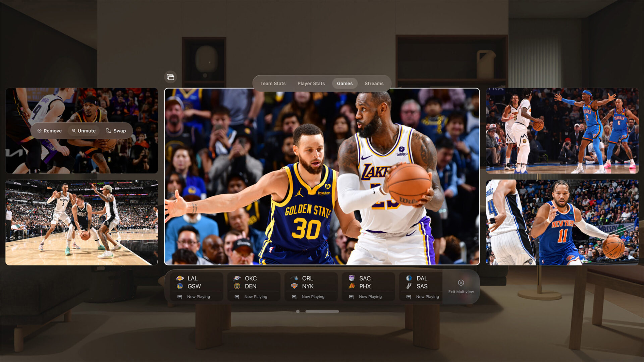Select the Remove stream button
Image resolution: width=644 pixels, height=362 pixels.
49,130
